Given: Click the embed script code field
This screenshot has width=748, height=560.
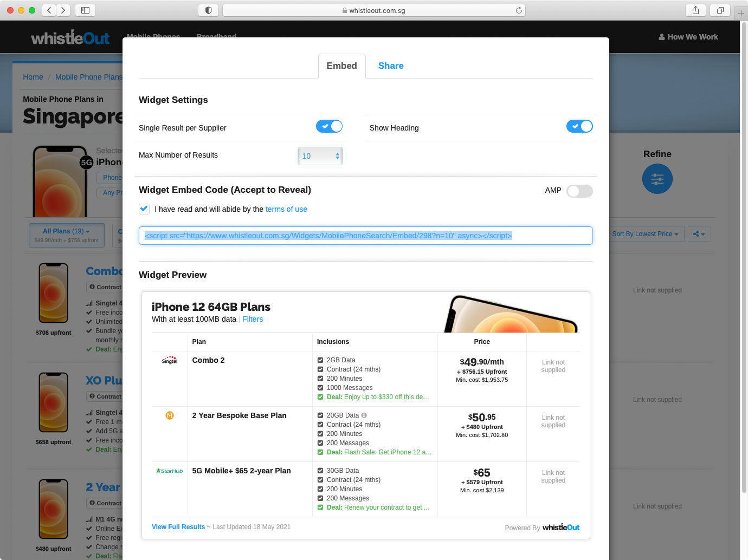Looking at the screenshot, I should [365, 236].
